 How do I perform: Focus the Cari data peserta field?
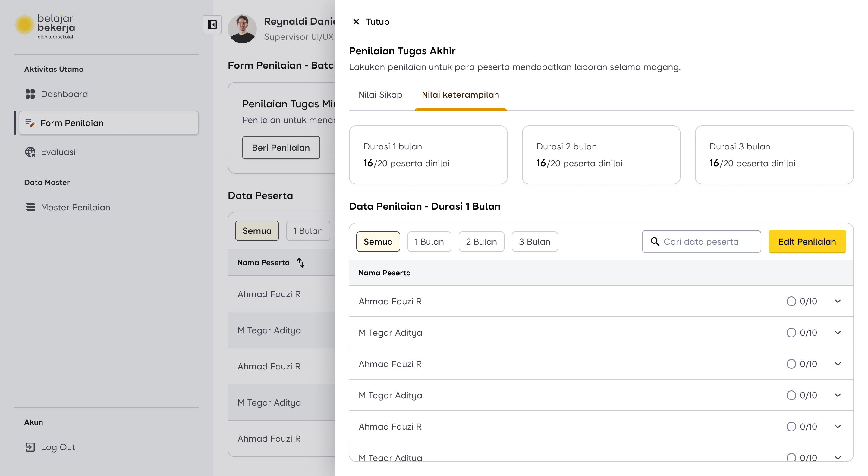coord(708,242)
